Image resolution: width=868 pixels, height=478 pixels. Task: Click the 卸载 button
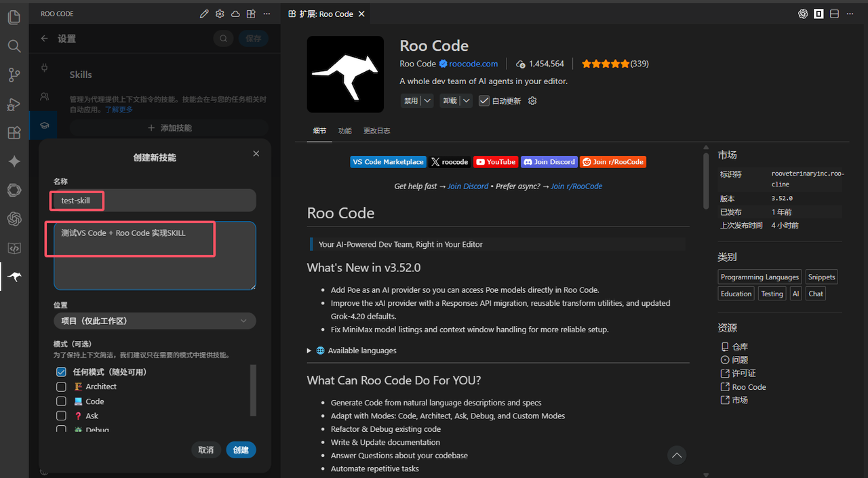[x=450, y=100]
